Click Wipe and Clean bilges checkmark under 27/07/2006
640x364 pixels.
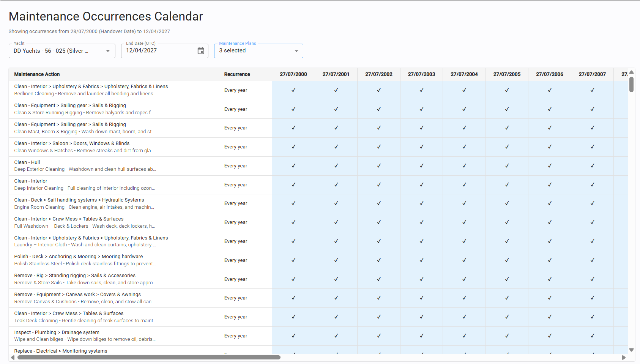(550, 336)
